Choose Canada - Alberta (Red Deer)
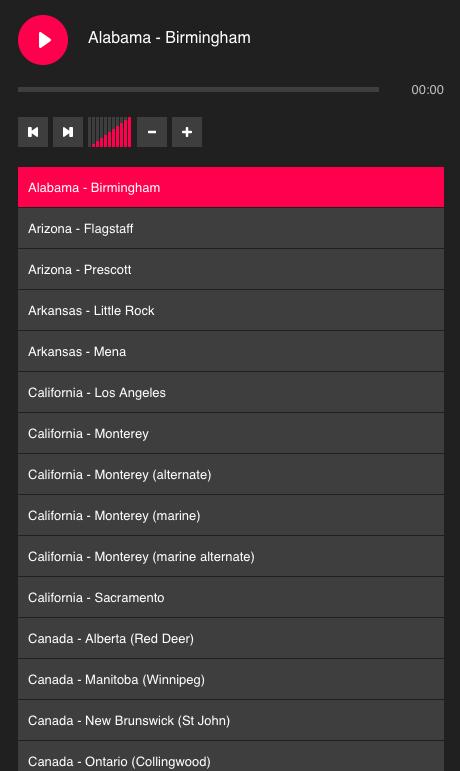Screen dimensions: 460x771 pyautogui.click(x=231, y=638)
